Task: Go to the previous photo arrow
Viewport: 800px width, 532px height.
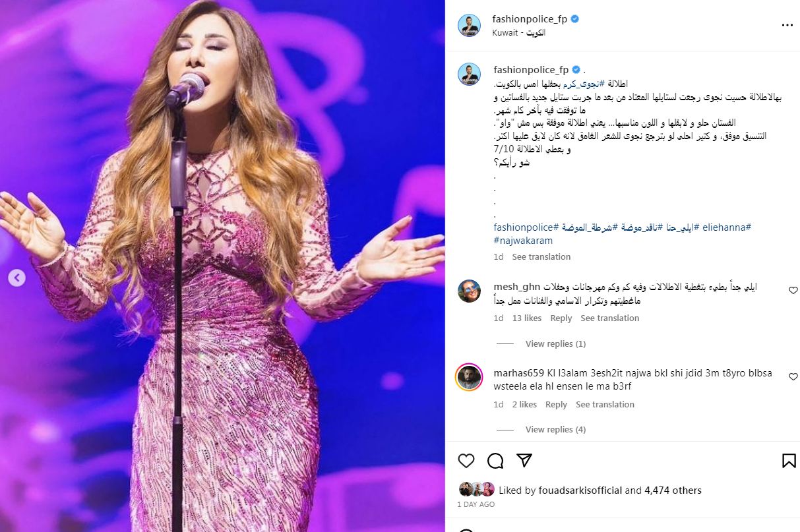Action: pyautogui.click(x=17, y=278)
